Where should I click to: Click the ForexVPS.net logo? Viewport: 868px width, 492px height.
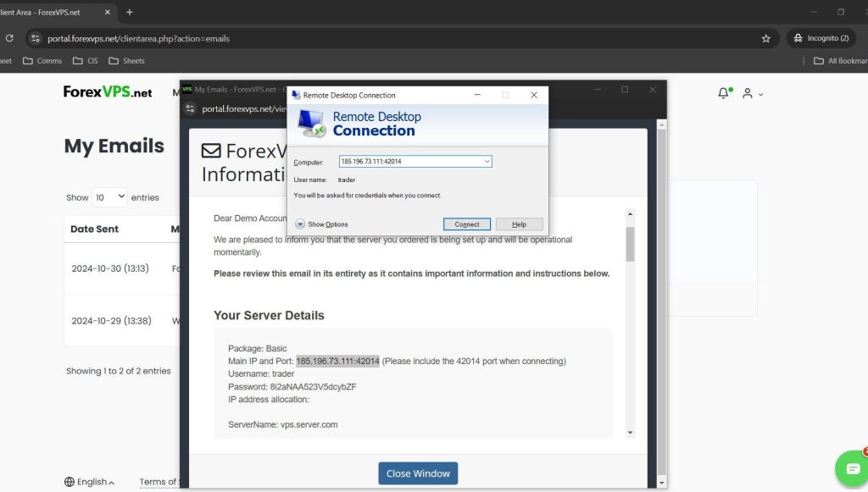tap(108, 91)
